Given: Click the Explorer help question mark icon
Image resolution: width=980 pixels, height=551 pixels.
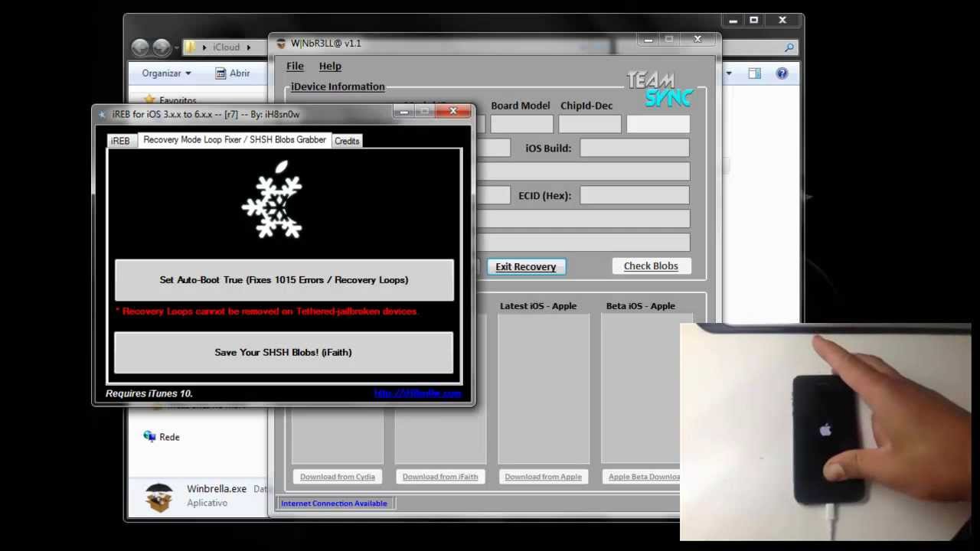Looking at the screenshot, I should pyautogui.click(x=782, y=73).
